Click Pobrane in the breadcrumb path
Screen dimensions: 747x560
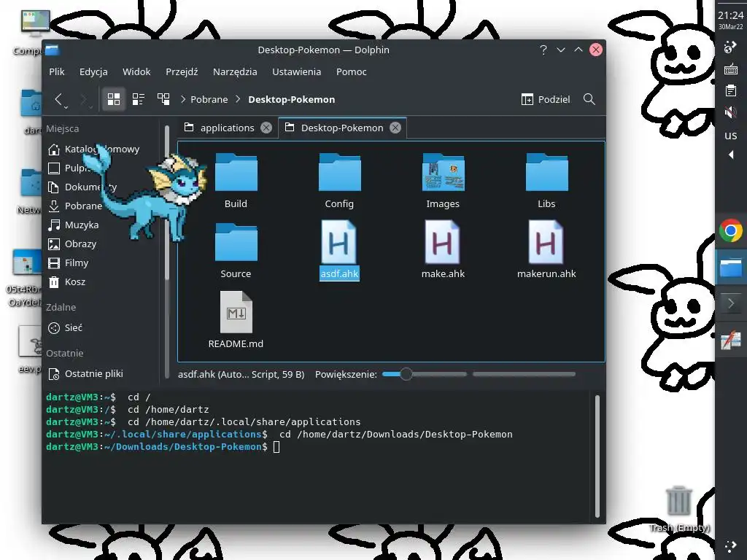click(209, 99)
